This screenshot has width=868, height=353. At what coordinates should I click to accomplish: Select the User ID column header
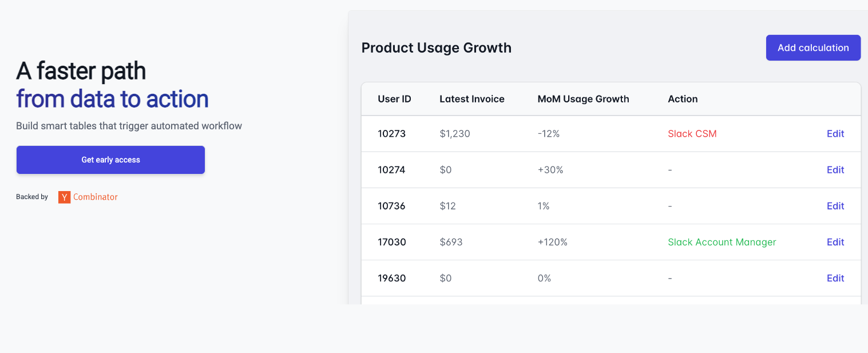[x=394, y=99]
